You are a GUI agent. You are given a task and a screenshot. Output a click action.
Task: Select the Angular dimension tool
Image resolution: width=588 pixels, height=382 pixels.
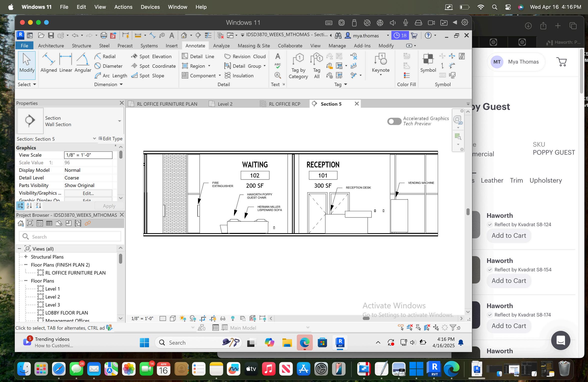point(83,63)
